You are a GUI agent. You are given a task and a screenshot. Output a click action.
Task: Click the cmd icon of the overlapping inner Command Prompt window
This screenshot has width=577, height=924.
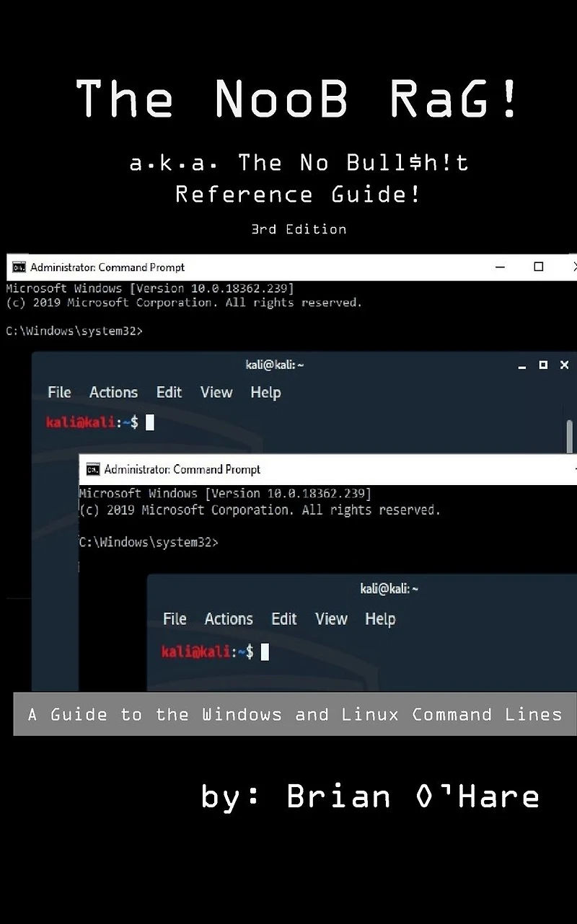pos(92,470)
